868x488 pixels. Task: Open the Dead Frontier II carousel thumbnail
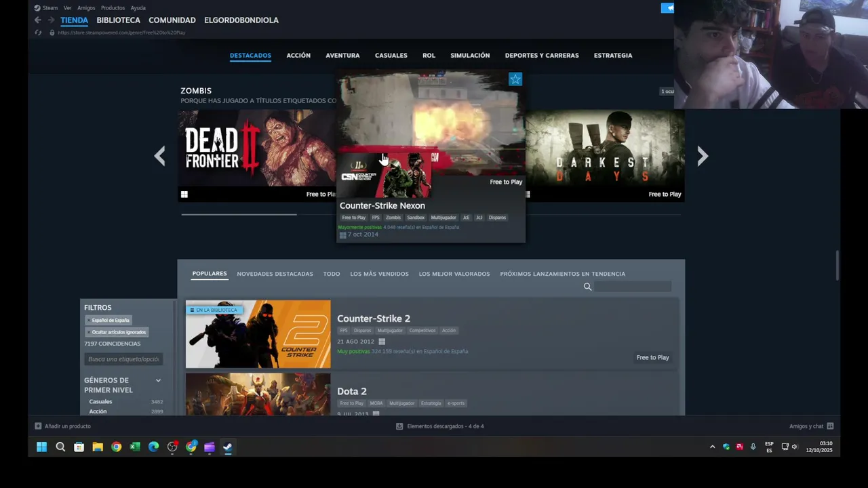click(x=258, y=156)
